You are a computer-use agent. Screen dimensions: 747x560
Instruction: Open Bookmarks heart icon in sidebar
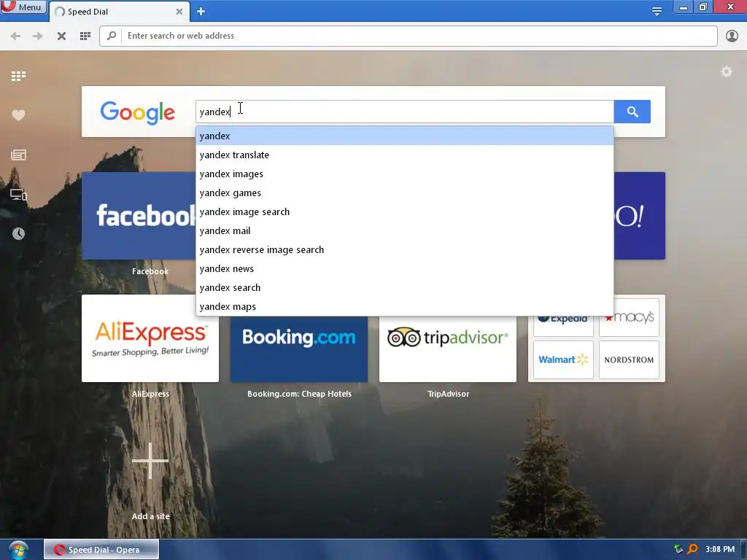coord(18,115)
